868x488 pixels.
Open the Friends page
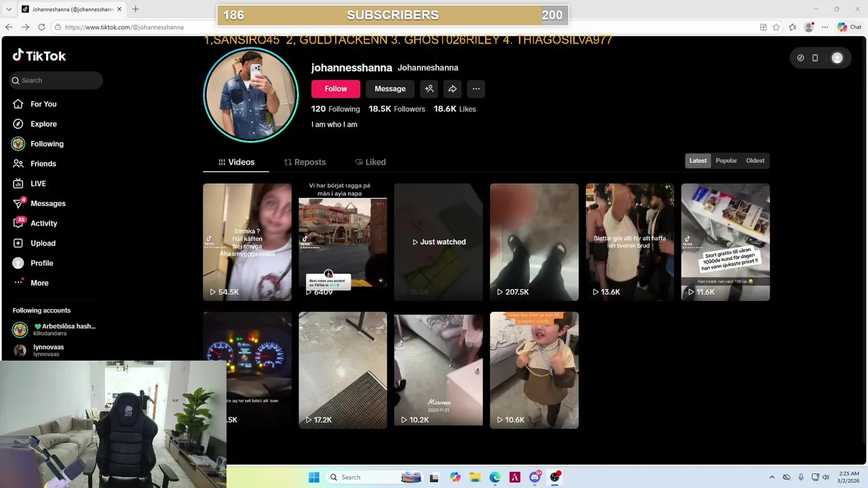[43, 163]
